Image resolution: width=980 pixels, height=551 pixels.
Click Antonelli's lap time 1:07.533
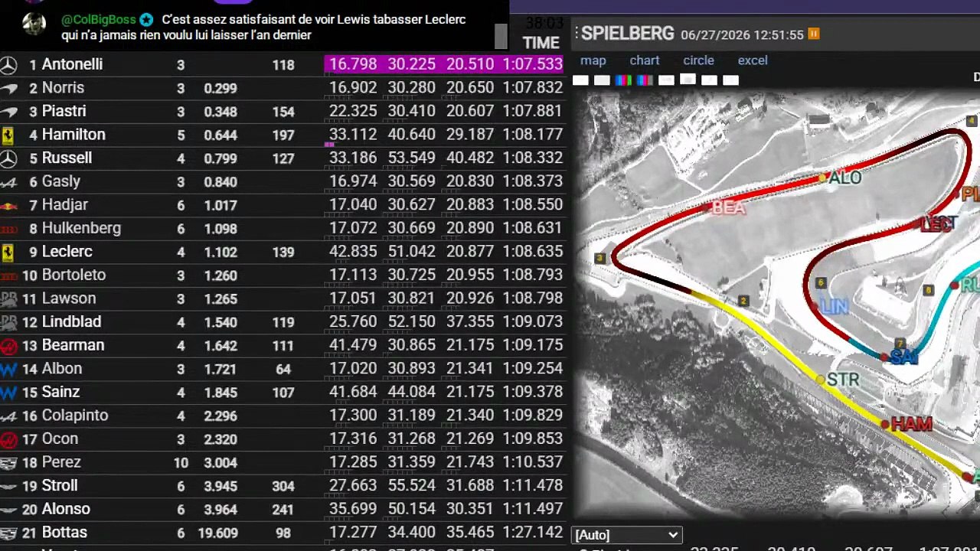tap(532, 64)
